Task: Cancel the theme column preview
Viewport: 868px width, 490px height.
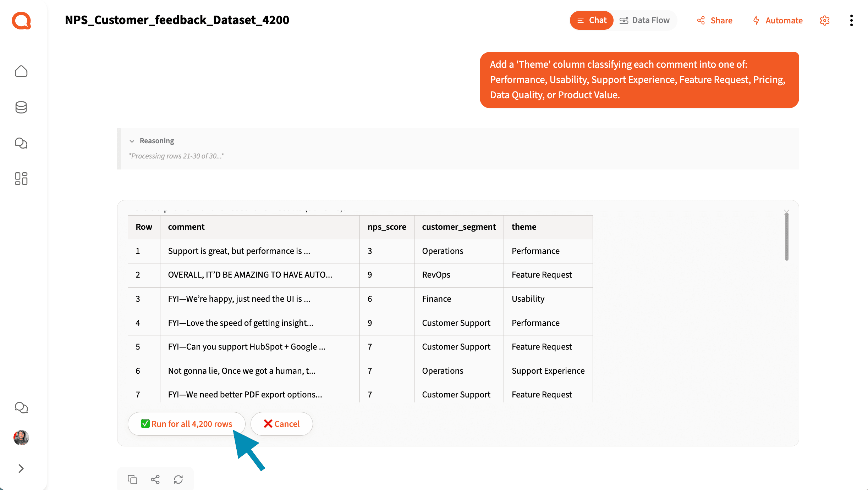Action: [x=281, y=424]
